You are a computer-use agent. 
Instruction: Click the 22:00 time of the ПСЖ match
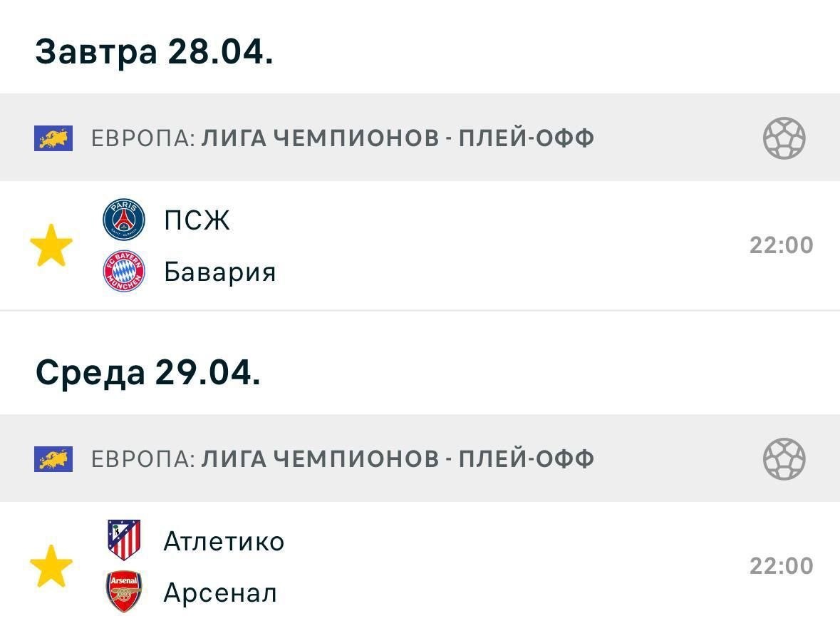point(781,245)
